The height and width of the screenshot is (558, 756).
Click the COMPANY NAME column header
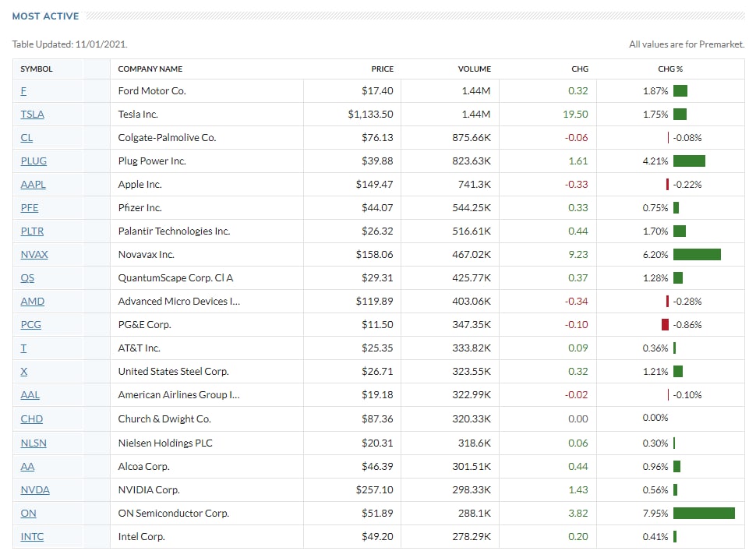[150, 69]
